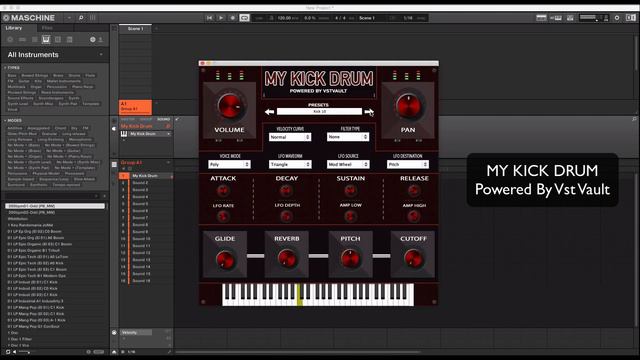Switch to factory content globe icon
This screenshot has height=360, width=640.
[x=93, y=40]
